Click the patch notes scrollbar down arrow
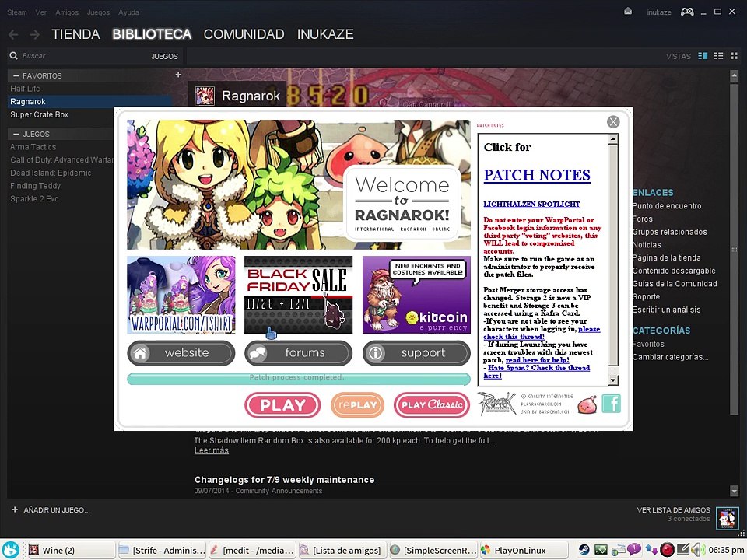The height and width of the screenshot is (560, 747). [614, 380]
